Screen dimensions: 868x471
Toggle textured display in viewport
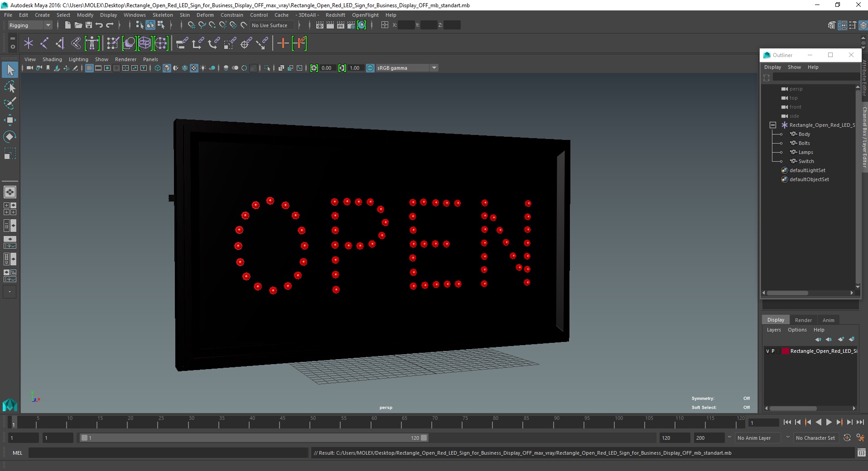pyautogui.click(x=194, y=68)
